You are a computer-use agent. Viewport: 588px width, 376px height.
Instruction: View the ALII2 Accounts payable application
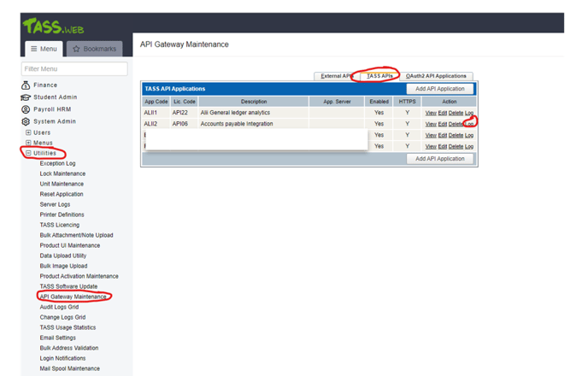431,124
